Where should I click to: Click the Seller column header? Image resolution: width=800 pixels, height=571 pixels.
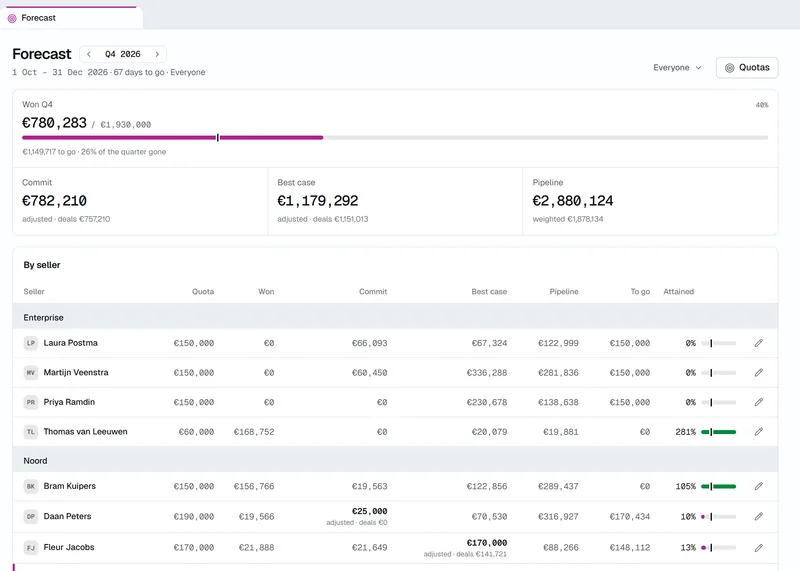pyautogui.click(x=34, y=291)
